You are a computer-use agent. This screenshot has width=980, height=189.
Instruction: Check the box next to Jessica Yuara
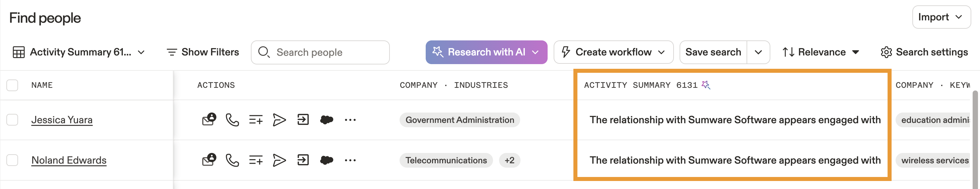click(12, 120)
